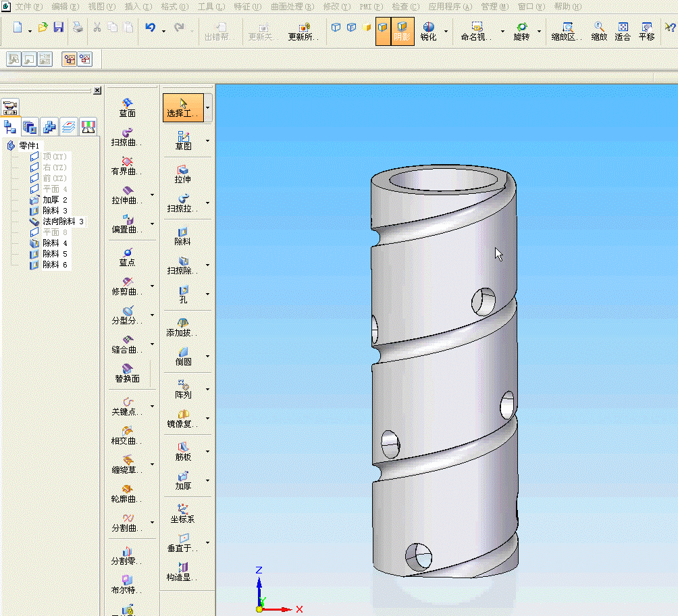Click the 锐化 sharpen tool
The image size is (678, 616).
click(428, 32)
